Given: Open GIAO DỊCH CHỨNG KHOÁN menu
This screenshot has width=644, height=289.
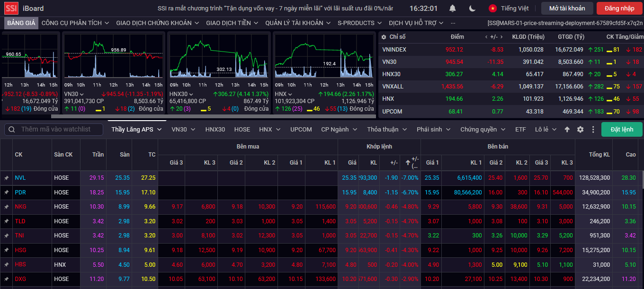Looking at the screenshot, I should point(158,23).
